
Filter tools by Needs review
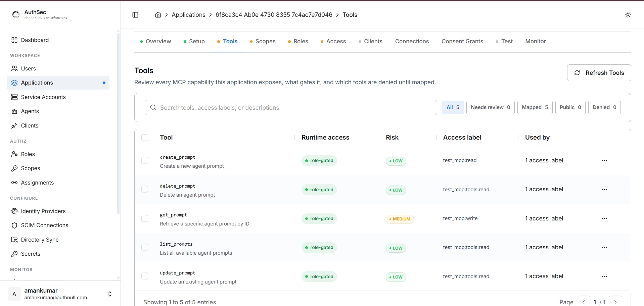click(491, 107)
